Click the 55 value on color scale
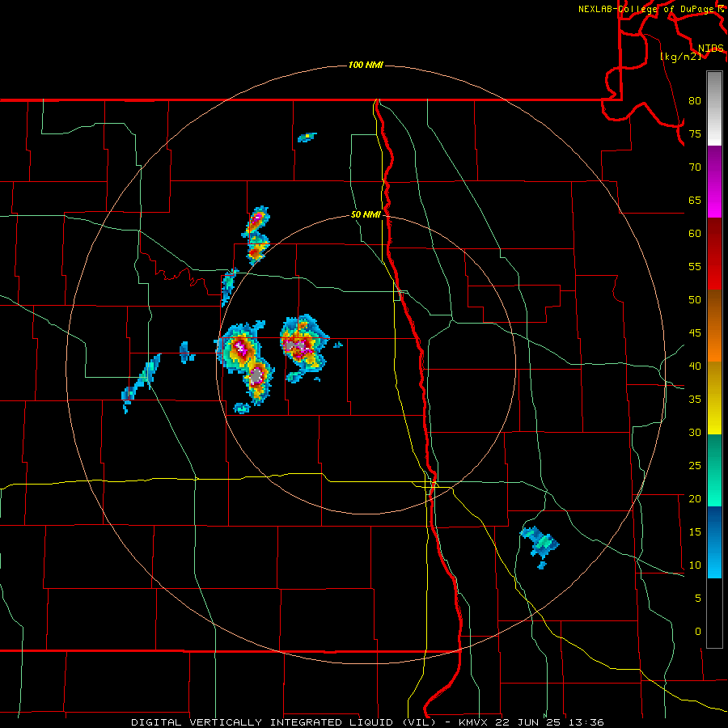728x728 pixels. tap(695, 267)
